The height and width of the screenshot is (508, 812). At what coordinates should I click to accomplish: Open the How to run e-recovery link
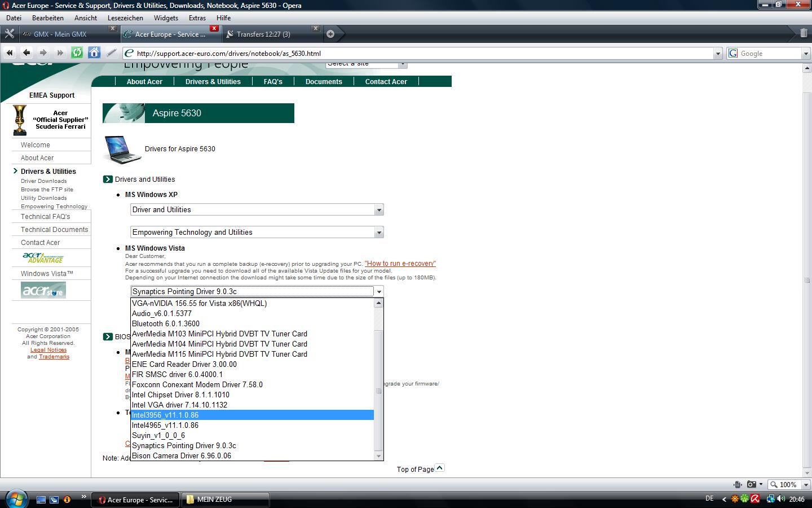click(x=400, y=264)
